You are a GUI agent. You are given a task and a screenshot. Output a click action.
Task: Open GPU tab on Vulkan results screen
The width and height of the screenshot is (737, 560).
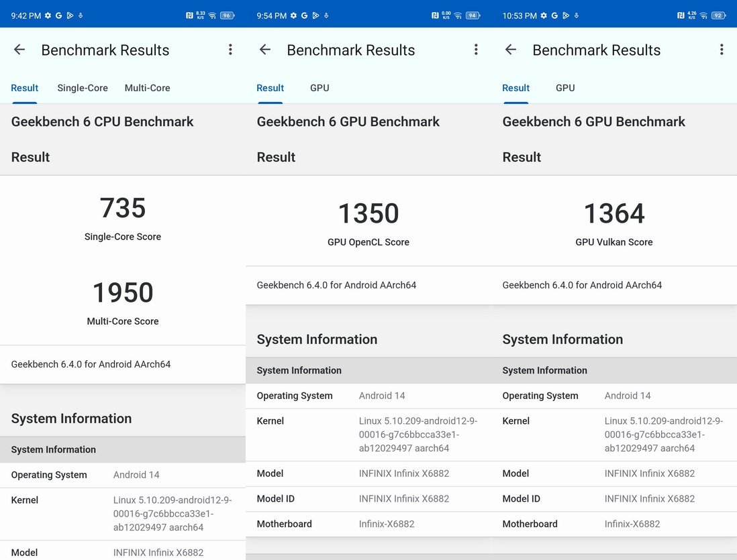pyautogui.click(x=565, y=88)
